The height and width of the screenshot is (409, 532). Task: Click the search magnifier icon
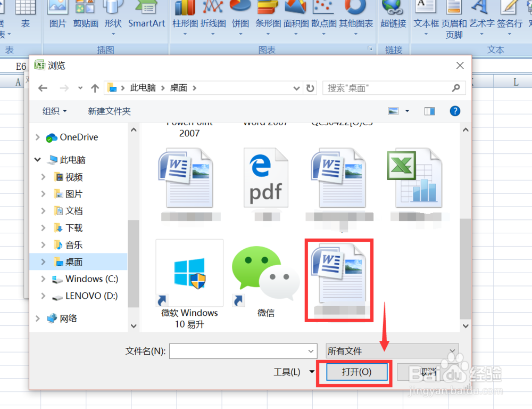tap(456, 88)
